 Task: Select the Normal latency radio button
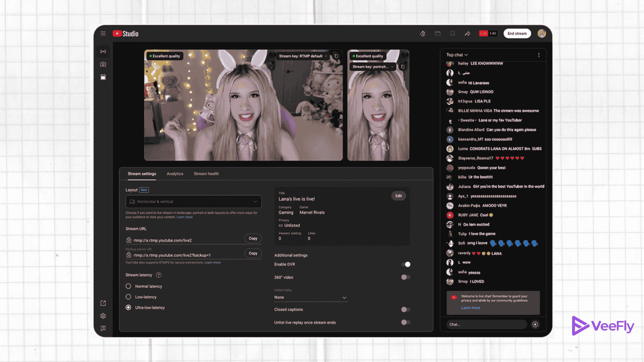click(128, 286)
